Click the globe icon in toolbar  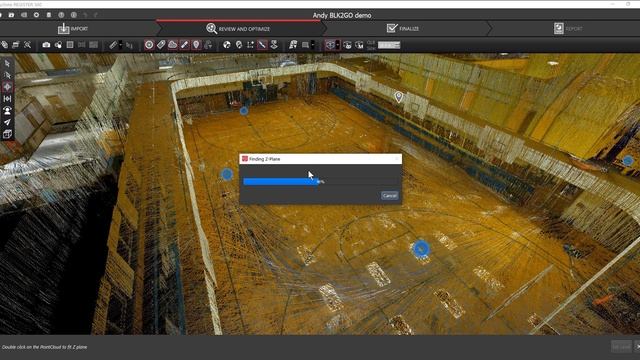tap(227, 45)
